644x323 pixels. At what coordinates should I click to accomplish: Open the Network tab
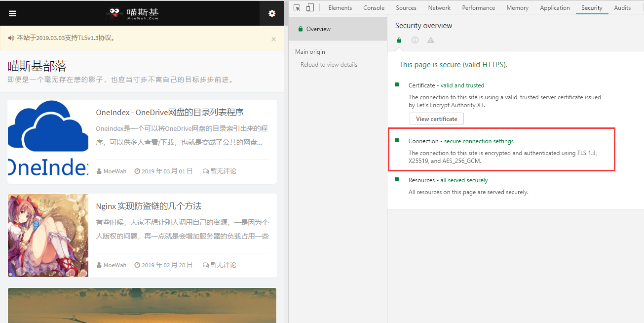click(439, 8)
